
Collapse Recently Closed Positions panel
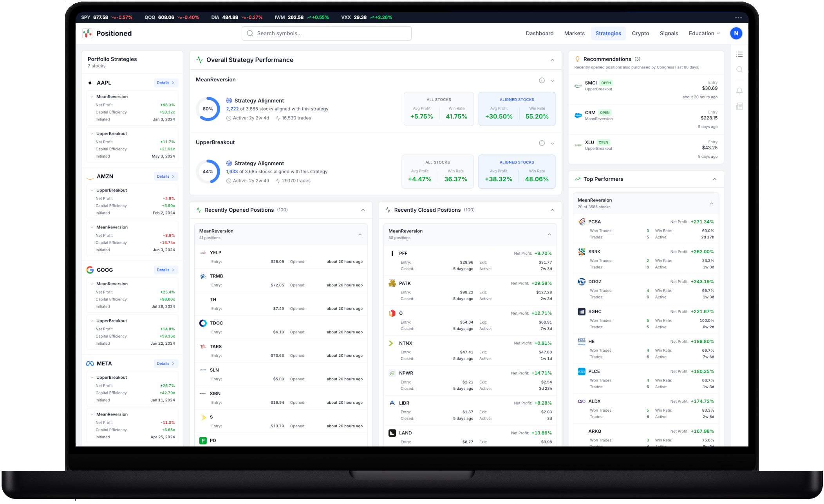(552, 210)
